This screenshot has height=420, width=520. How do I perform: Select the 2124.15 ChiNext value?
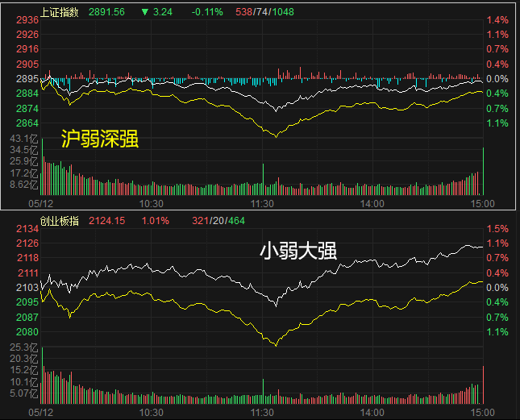106,221
